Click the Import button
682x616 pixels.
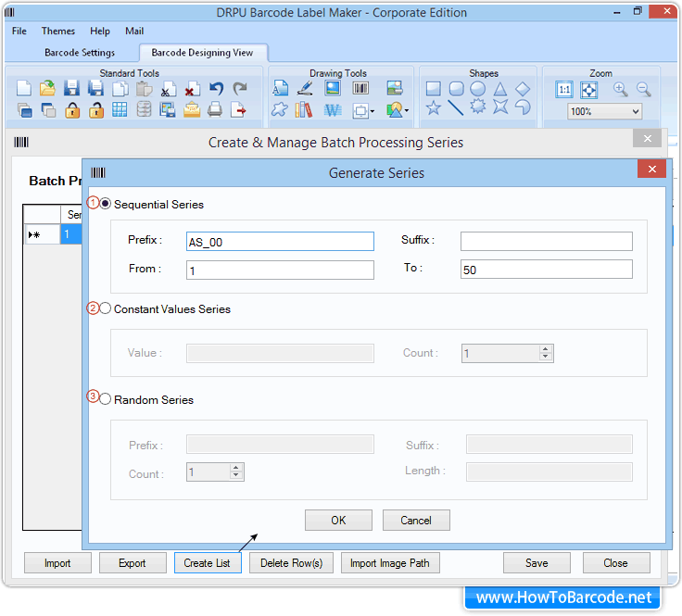pyautogui.click(x=57, y=563)
